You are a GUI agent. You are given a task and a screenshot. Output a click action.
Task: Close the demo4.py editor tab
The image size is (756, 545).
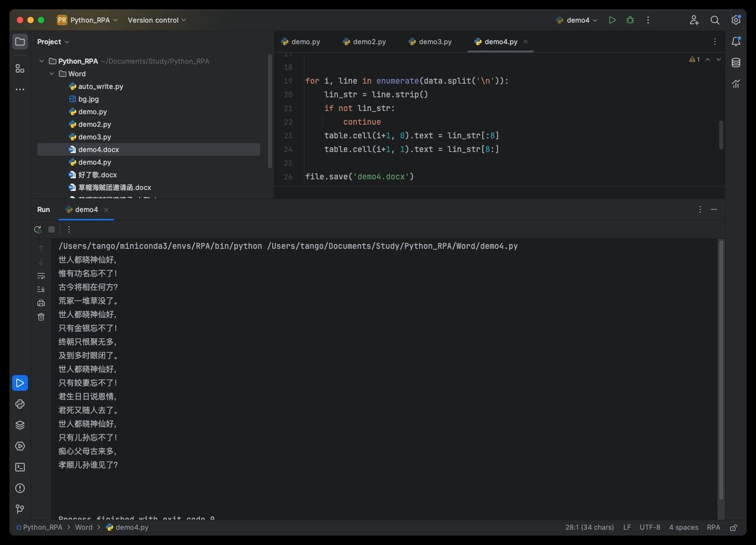pos(525,42)
